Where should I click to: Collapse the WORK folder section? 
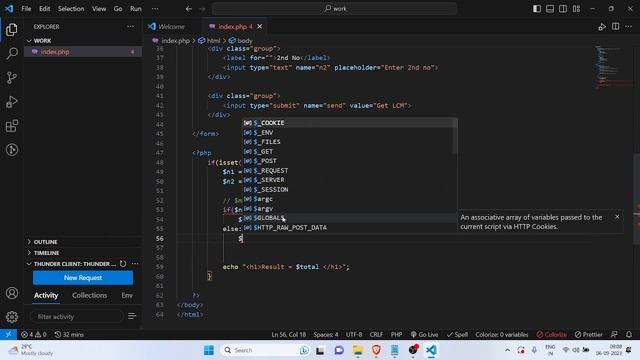[x=83, y=41]
